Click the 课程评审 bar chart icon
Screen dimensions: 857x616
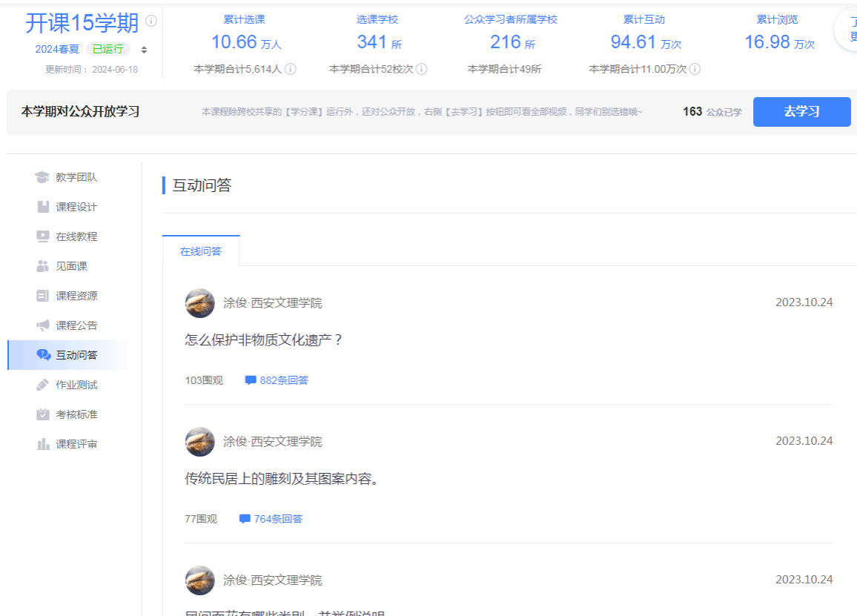(x=43, y=444)
